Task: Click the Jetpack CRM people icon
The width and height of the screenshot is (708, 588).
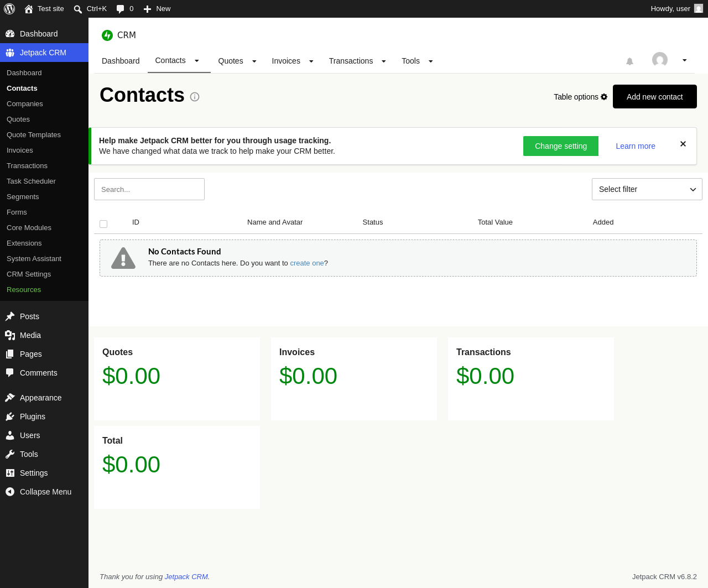Action: (10, 53)
